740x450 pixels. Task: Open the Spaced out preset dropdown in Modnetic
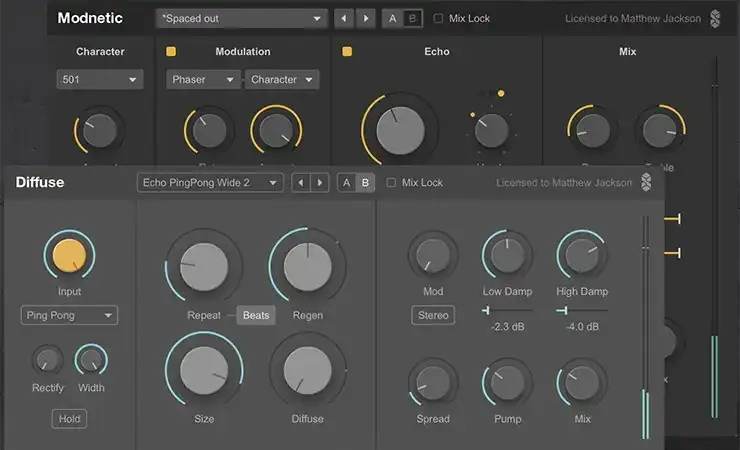coord(241,19)
